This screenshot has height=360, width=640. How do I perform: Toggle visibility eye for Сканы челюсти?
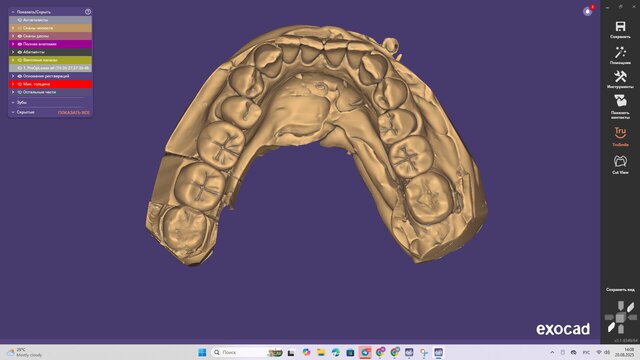20,28
